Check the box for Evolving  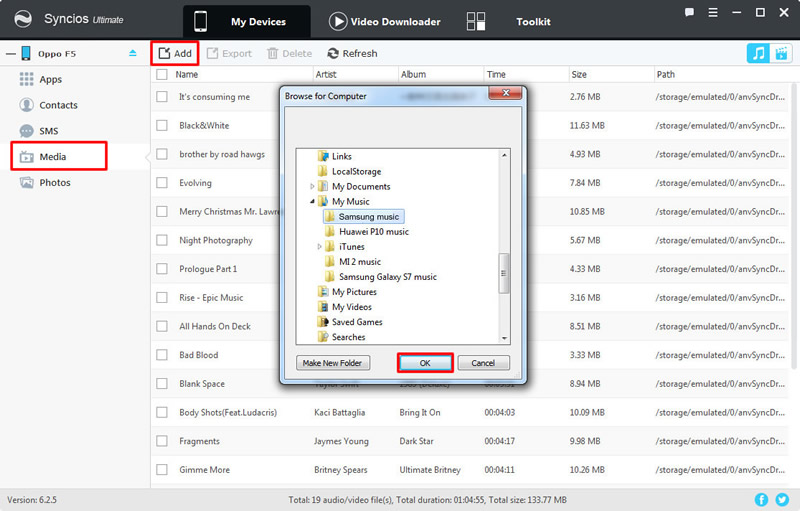(162, 183)
